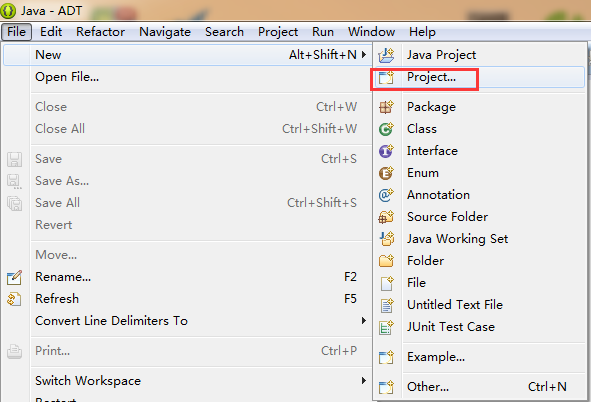Click the Annotation @ icon
Image resolution: width=591 pixels, height=402 pixels.
pos(386,195)
